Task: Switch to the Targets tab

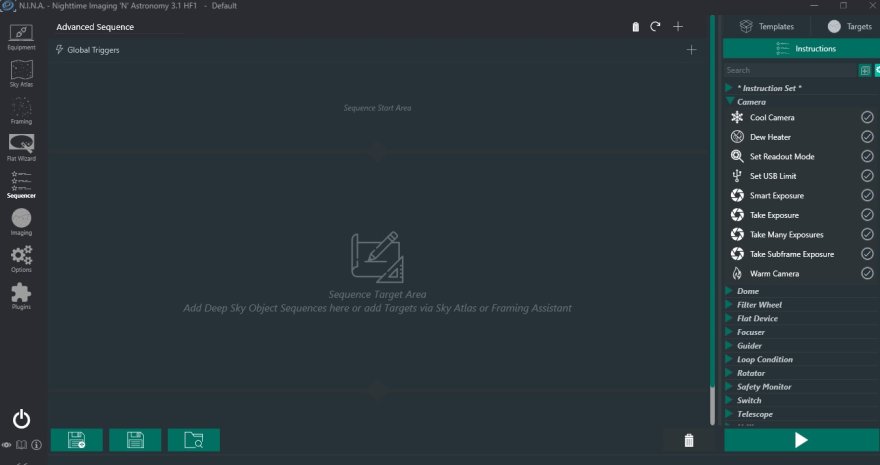Action: click(x=849, y=26)
